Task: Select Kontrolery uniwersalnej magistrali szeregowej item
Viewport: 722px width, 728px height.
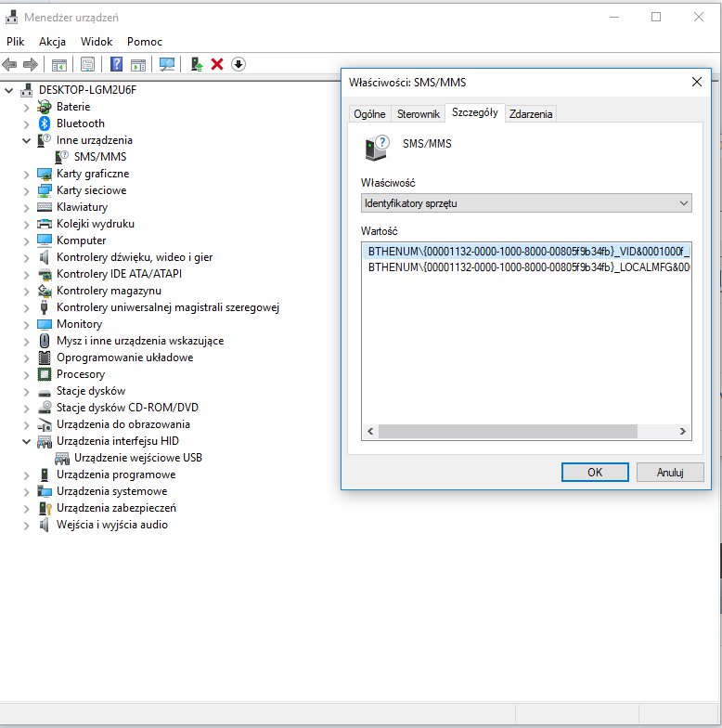Action: pos(167,307)
